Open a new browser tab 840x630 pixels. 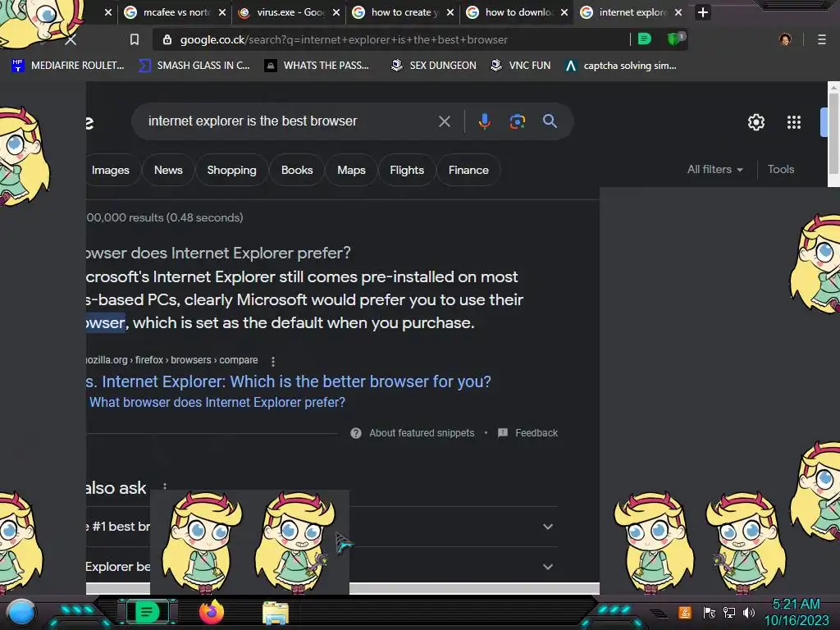tap(703, 12)
